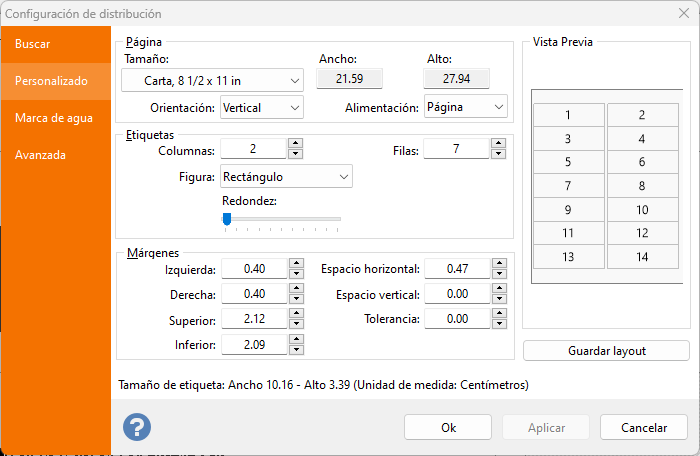Click the Espacio vertical input field

(456, 294)
